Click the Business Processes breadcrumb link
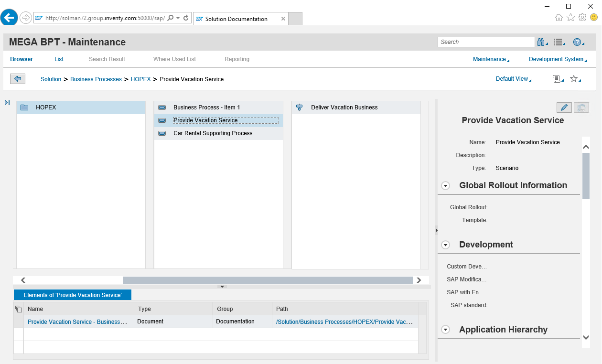Viewport: 602px width, 364px height. pos(96,79)
